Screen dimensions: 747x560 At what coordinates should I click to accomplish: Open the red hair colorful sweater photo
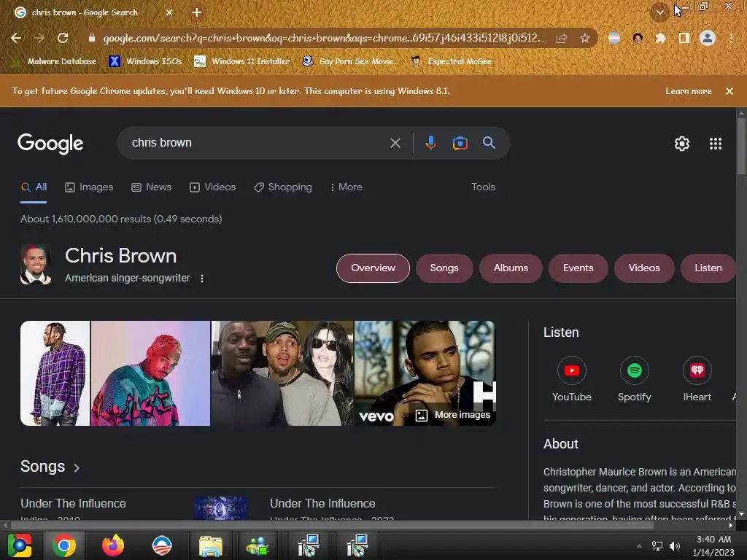click(x=150, y=373)
